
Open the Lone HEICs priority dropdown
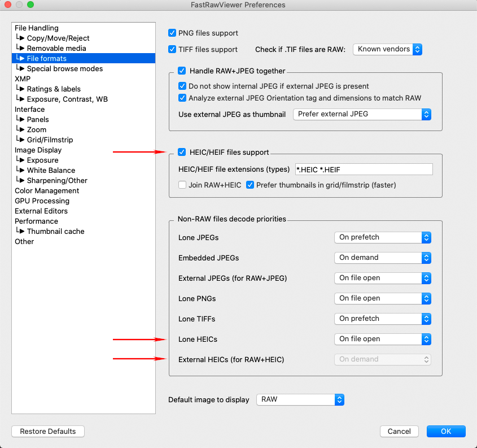(x=382, y=339)
